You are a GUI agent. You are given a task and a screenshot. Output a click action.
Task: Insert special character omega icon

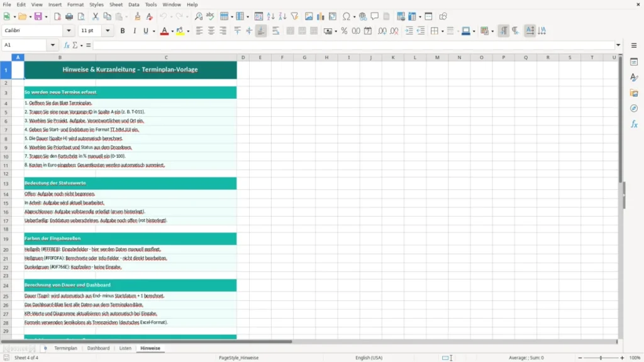click(347, 16)
